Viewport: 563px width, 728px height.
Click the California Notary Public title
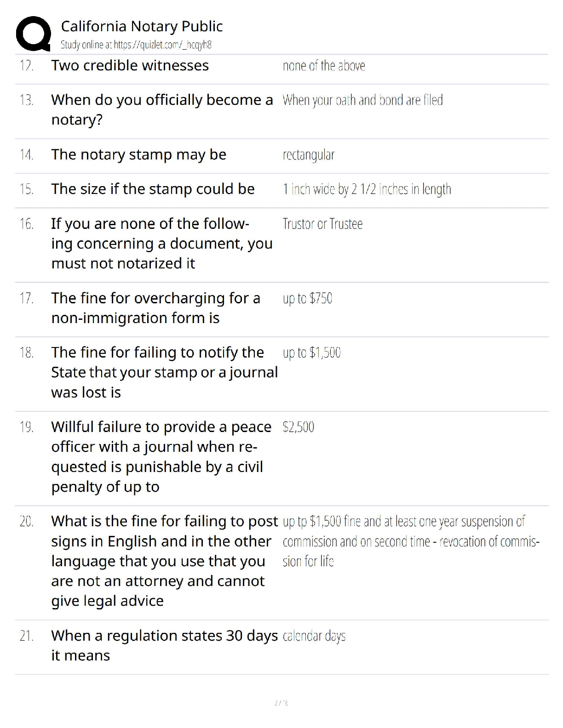142,26
